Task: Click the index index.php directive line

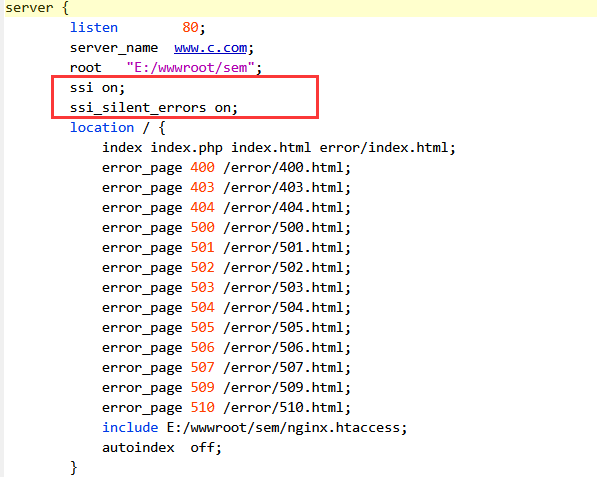Action: pyautogui.click(x=279, y=148)
